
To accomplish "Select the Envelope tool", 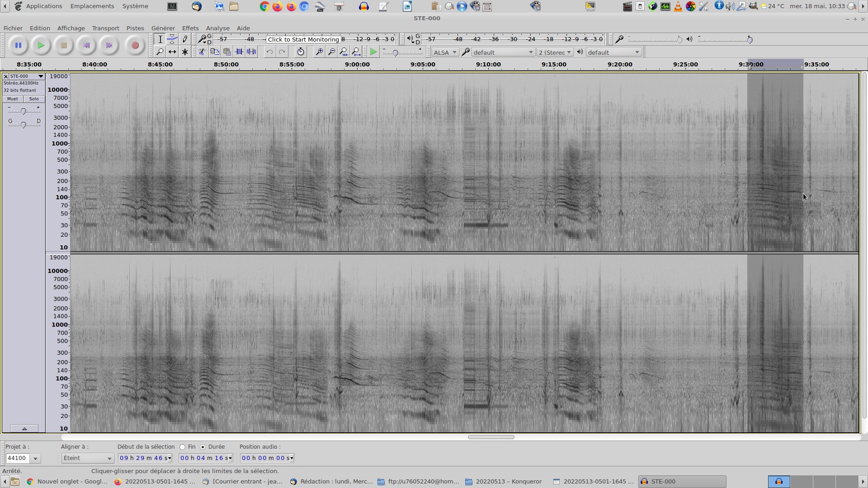I will pyautogui.click(x=172, y=39).
